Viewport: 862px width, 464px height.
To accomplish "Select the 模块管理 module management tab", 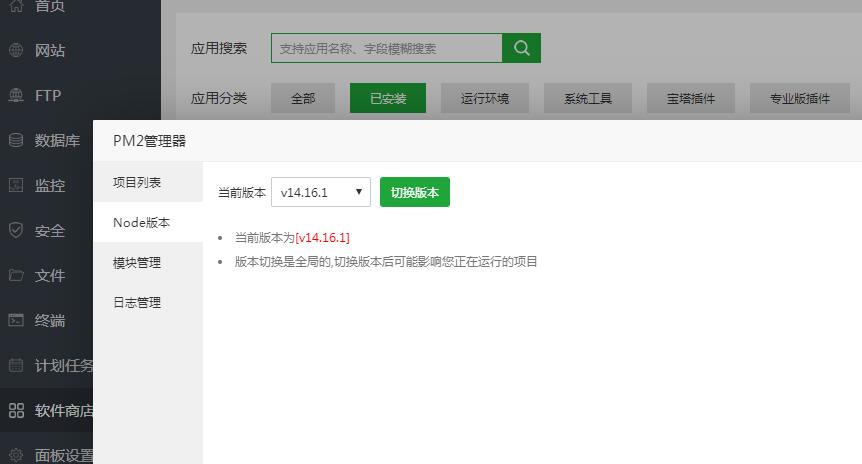I will point(137,263).
